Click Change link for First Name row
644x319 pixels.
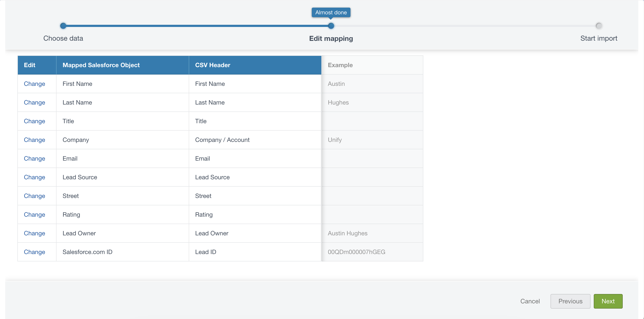(34, 84)
